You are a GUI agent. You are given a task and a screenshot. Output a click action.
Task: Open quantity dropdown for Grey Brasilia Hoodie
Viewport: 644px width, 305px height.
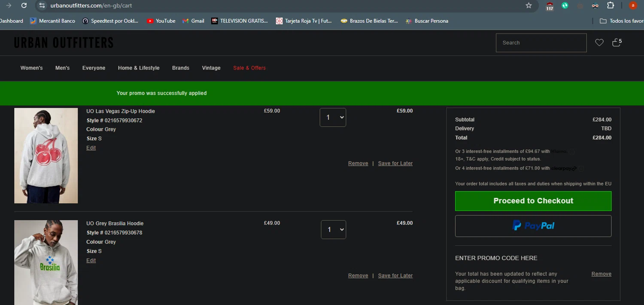[334, 230]
